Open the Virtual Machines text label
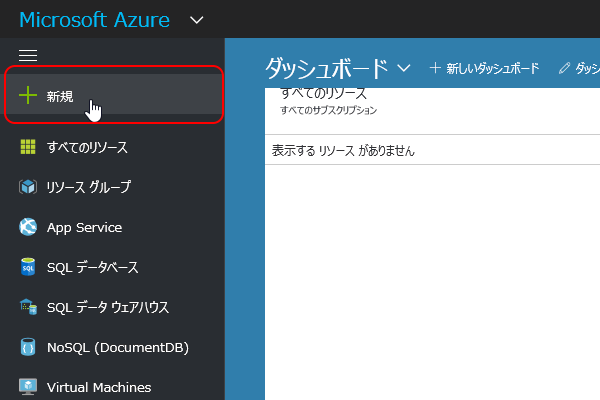The height and width of the screenshot is (400, 600). (x=99, y=387)
